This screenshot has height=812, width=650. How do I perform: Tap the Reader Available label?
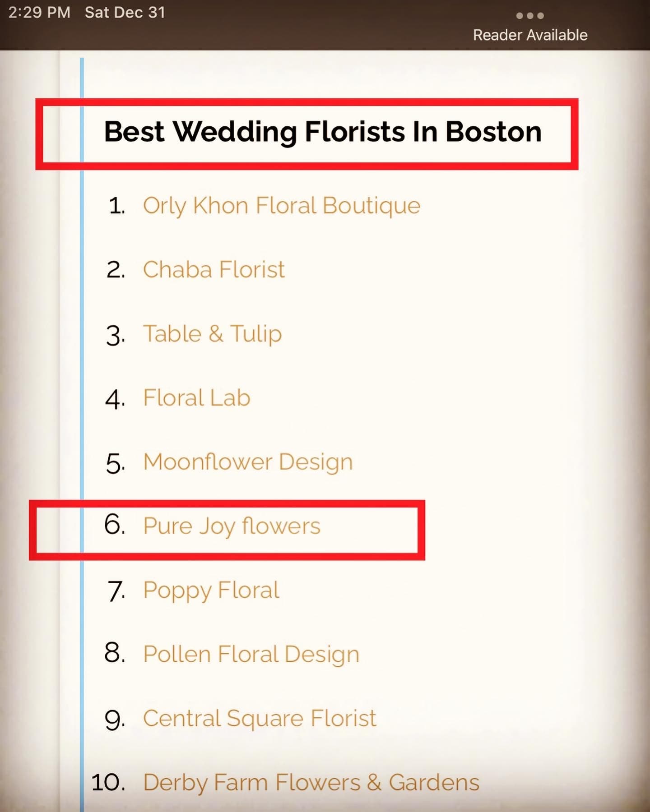530,35
